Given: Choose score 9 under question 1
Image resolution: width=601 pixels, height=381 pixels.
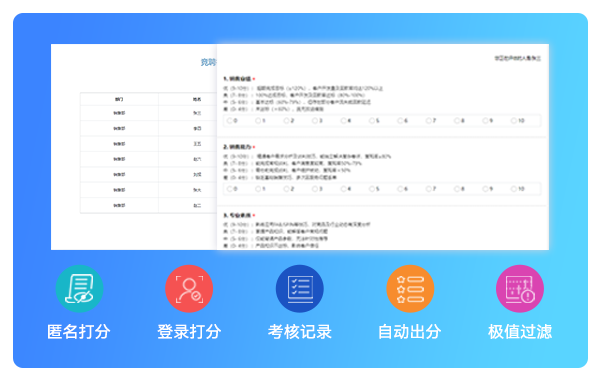Looking at the screenshot, I should click(485, 121).
